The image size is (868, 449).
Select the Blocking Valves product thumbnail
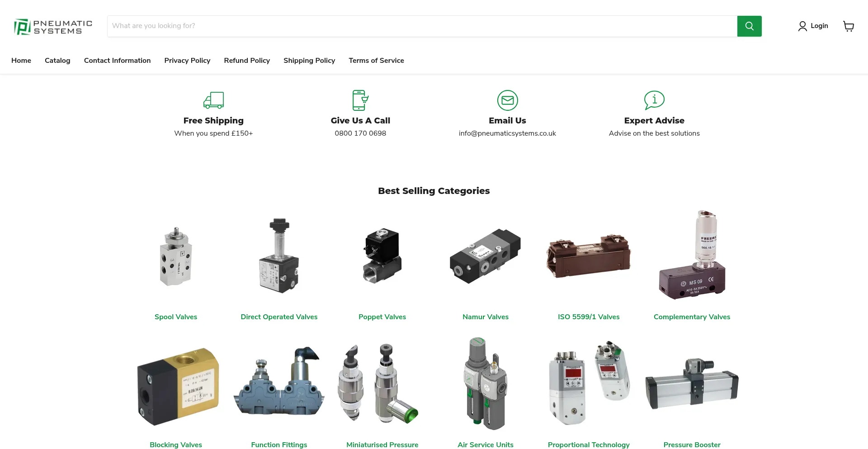(x=177, y=387)
